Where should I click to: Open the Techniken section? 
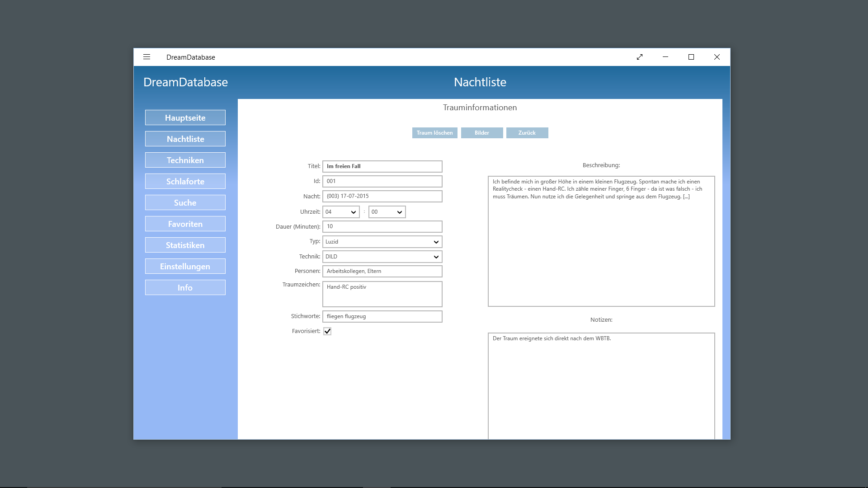point(185,160)
